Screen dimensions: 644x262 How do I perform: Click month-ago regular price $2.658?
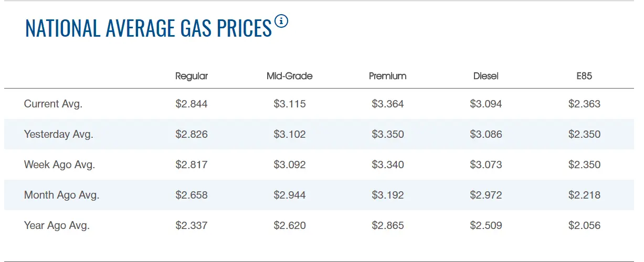(192, 195)
